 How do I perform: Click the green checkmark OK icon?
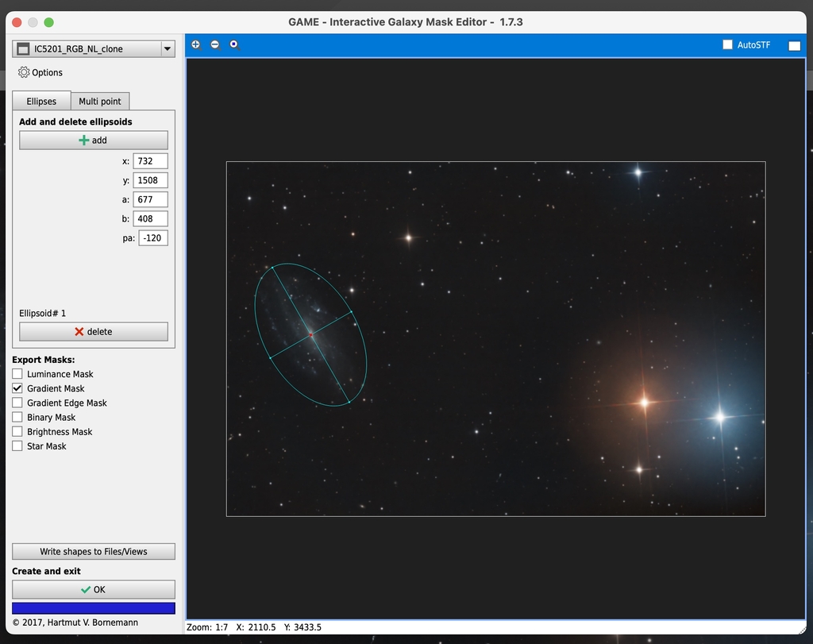tap(84, 589)
